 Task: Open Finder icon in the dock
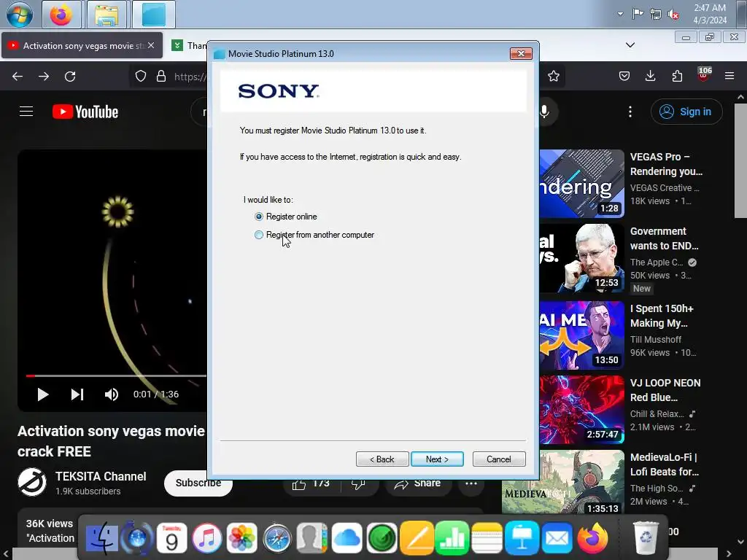pyautogui.click(x=102, y=538)
